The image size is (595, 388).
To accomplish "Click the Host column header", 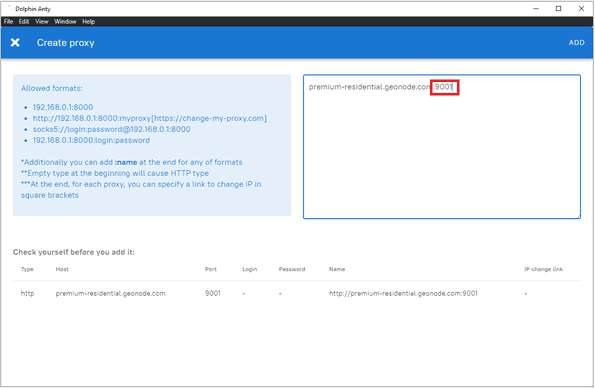I will 62,269.
